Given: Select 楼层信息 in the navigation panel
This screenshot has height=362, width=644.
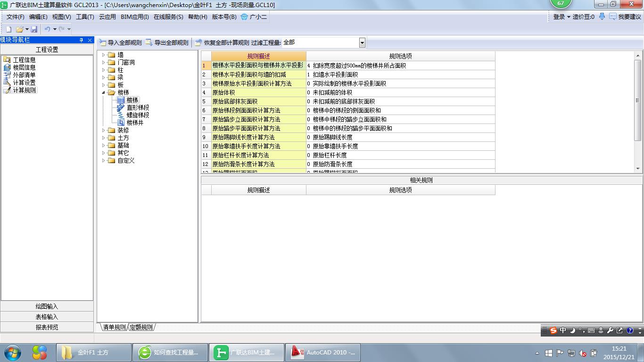Looking at the screenshot, I should click(19, 67).
